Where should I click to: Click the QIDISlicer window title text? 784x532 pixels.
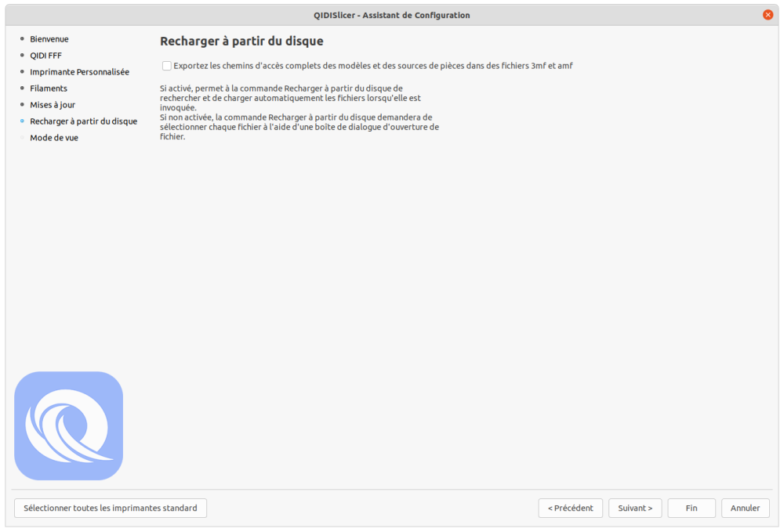coord(392,16)
